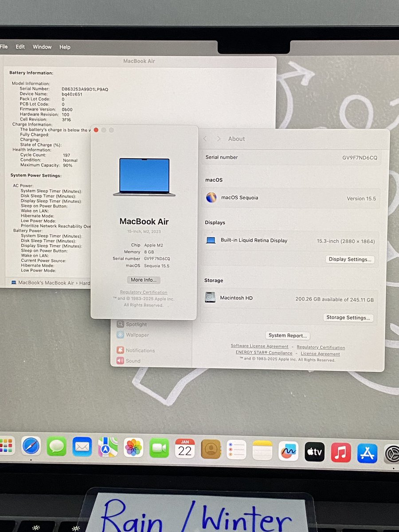Screen dimensions: 399x532
Task: Click the macOS Sequoia icon
Action: coord(211,197)
